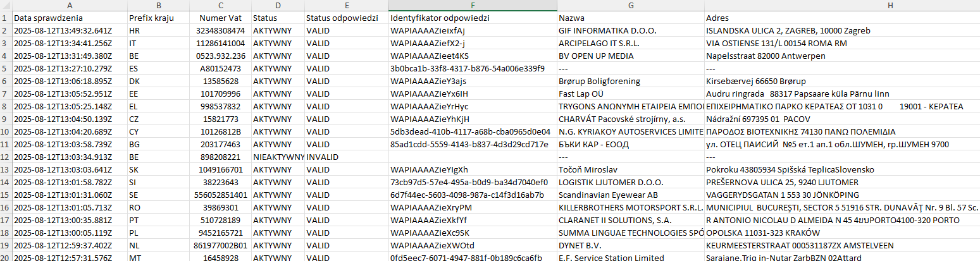Viewport: 980px width, 261px height.
Task: Select row 19 header
Action: [6, 245]
